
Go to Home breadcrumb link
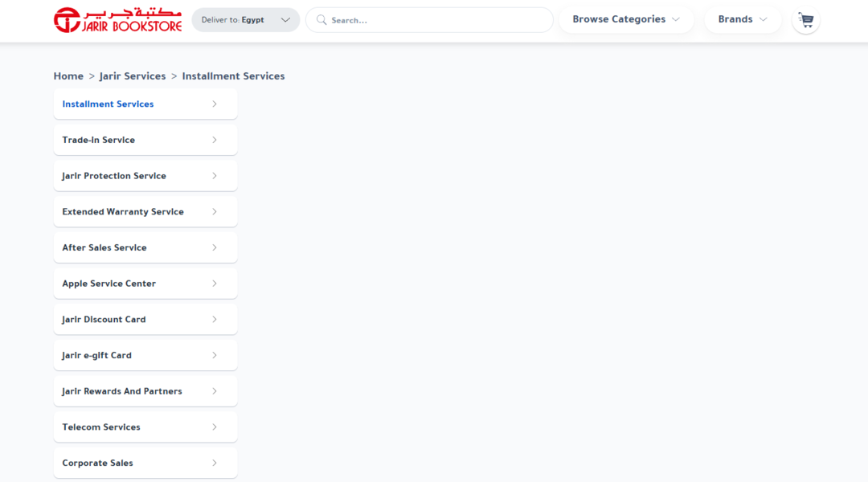pos(68,76)
